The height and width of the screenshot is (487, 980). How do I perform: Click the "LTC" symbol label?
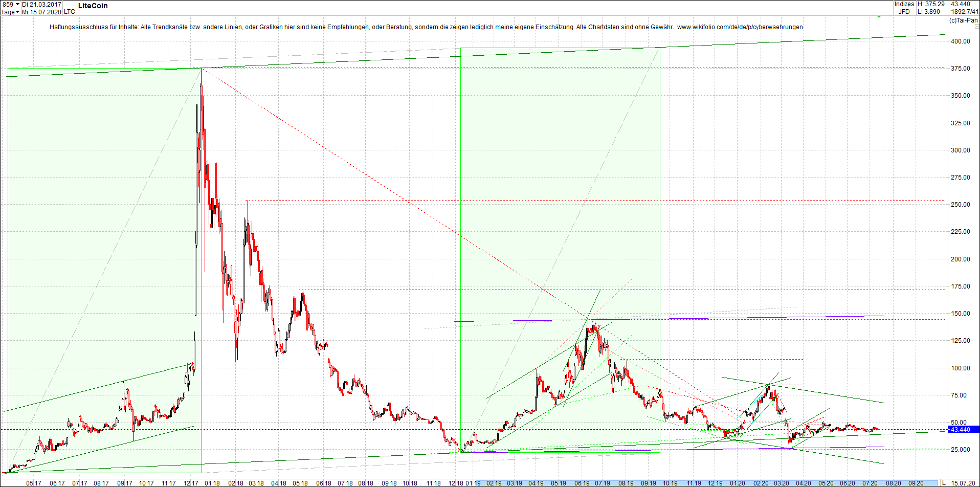click(x=69, y=12)
